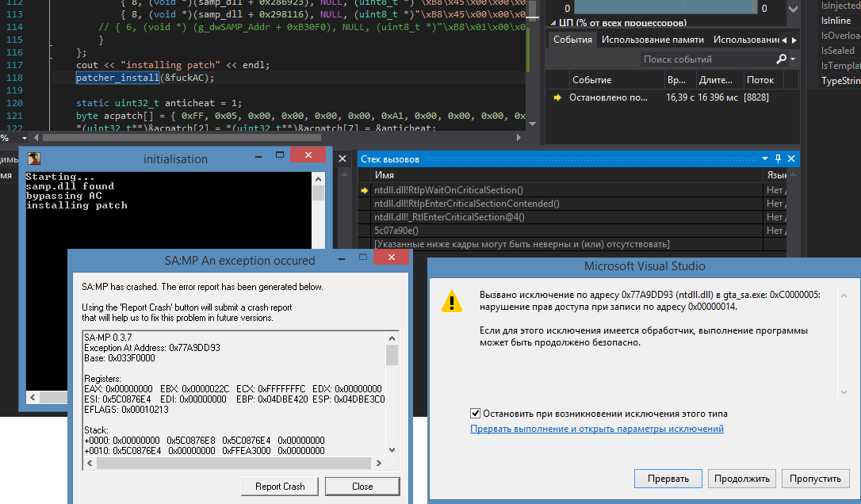This screenshot has height=504, width=861.
Task: Click line number 120 in the editor margin
Action: (14, 103)
